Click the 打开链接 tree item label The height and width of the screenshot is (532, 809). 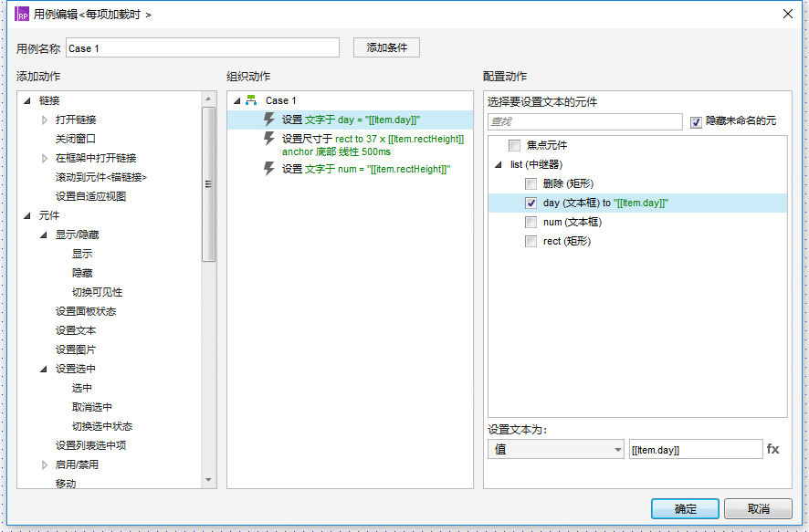[76, 120]
